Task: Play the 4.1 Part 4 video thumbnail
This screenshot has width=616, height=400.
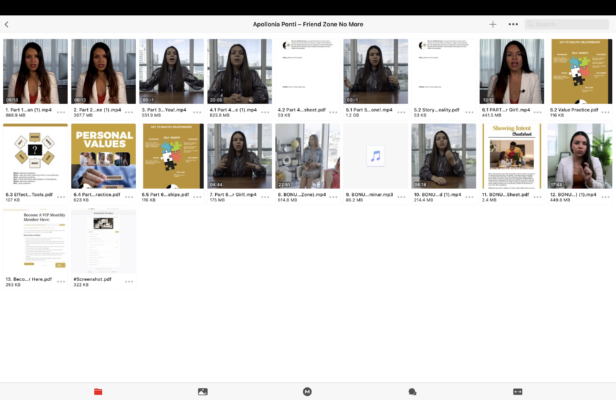Action: [240, 72]
